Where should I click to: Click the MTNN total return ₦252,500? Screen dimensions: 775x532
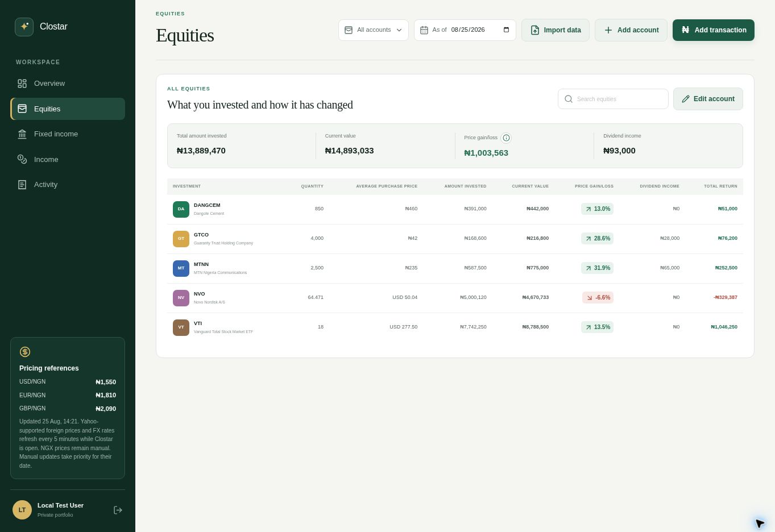coord(726,268)
